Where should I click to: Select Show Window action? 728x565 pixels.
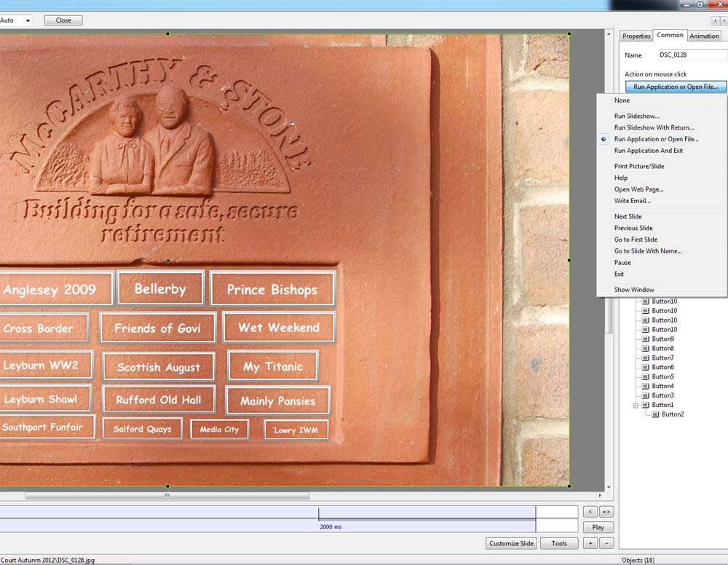[634, 290]
